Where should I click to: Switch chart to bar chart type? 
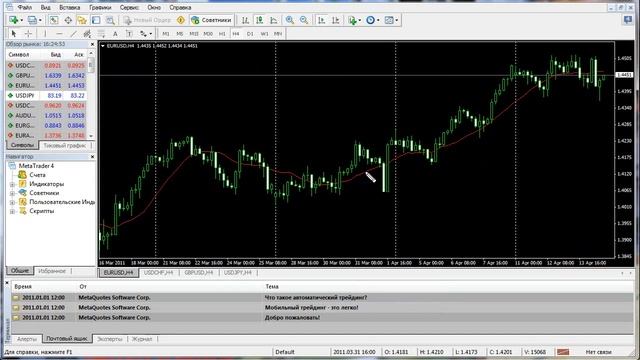pyautogui.click(x=245, y=20)
